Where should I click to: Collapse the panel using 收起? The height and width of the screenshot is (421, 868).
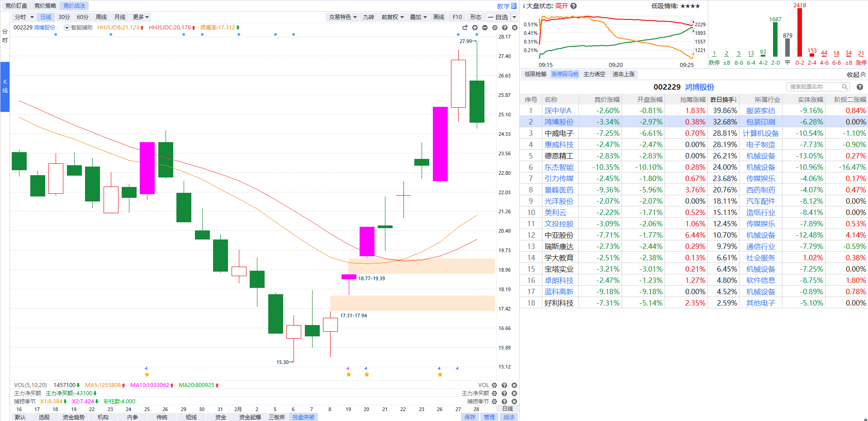(856, 74)
